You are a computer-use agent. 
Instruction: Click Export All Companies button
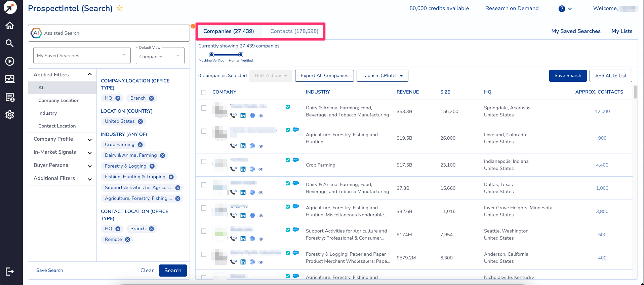click(324, 76)
